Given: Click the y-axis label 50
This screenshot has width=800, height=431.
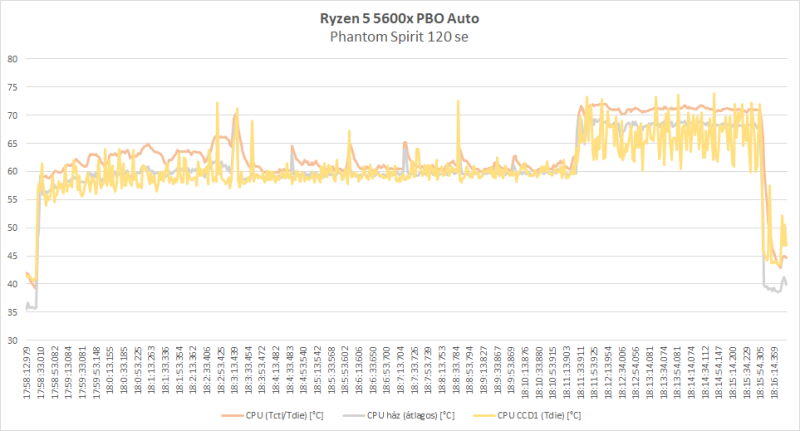Looking at the screenshot, I should (x=12, y=227).
